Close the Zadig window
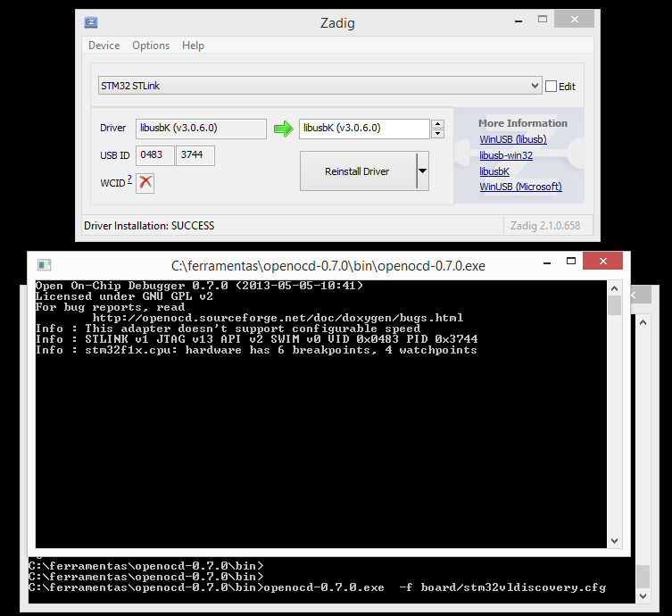Image resolution: width=672 pixels, height=616 pixels. [575, 19]
